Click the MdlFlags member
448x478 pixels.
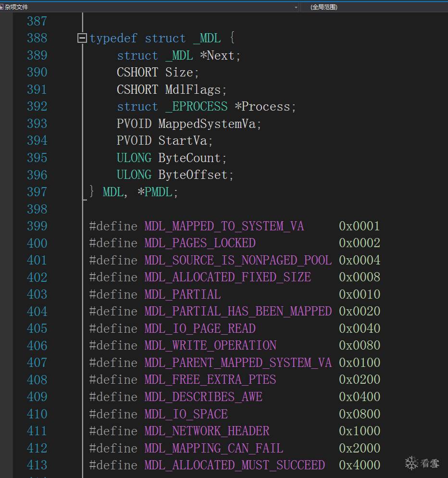[x=193, y=89]
